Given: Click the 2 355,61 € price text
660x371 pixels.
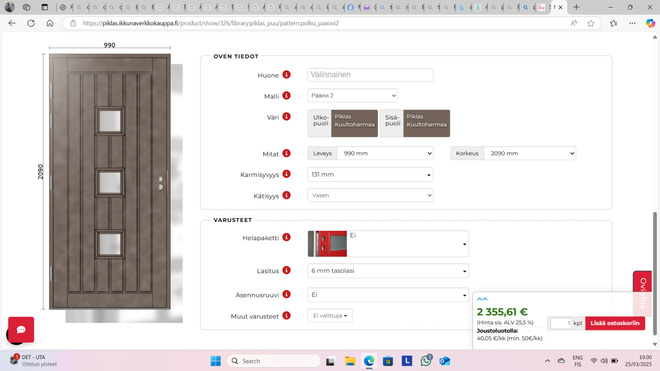Looking at the screenshot, I should 502,312.
